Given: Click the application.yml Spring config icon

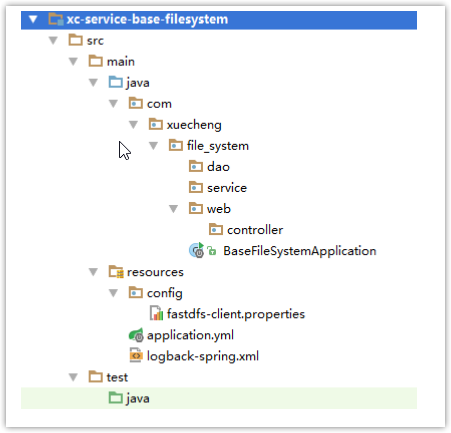Looking at the screenshot, I should 136,335.
